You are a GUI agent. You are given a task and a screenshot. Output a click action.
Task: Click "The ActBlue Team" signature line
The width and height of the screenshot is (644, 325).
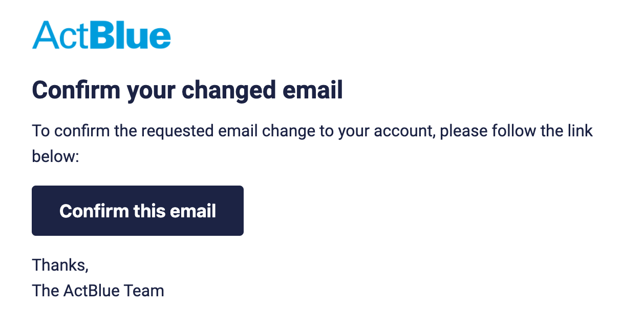click(x=98, y=291)
